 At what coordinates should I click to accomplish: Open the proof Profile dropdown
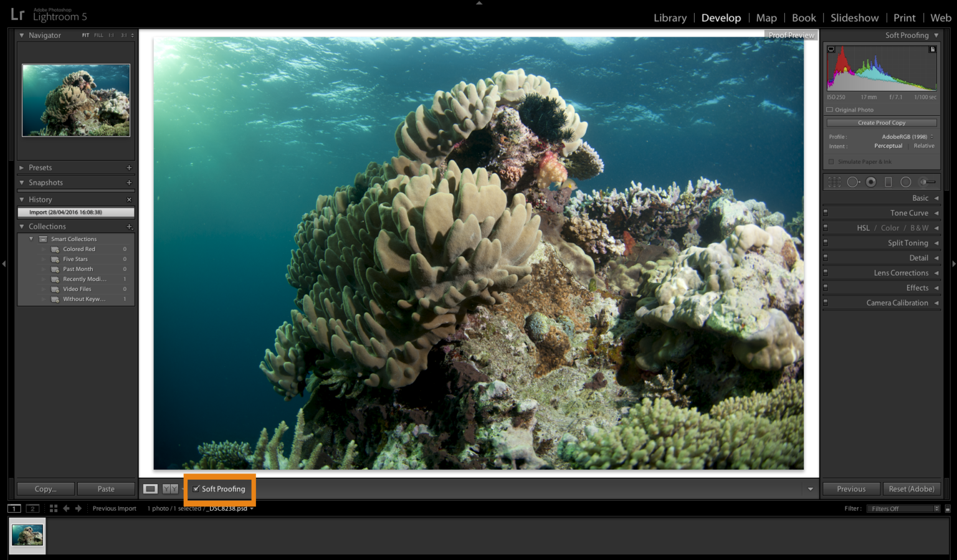tap(905, 136)
